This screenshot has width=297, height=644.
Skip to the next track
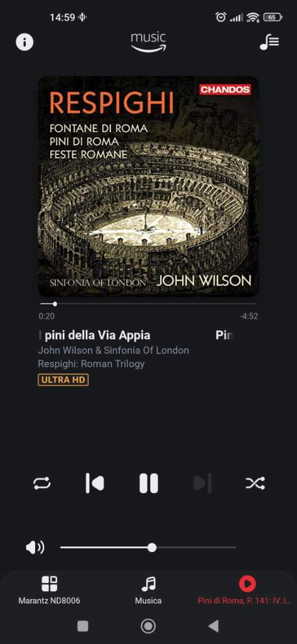point(202,483)
